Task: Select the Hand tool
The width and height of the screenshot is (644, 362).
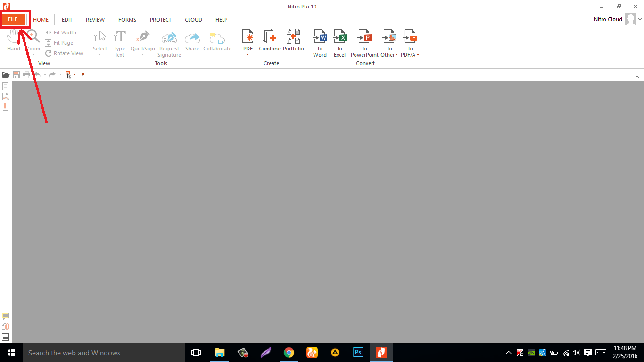Action: pyautogui.click(x=14, y=41)
